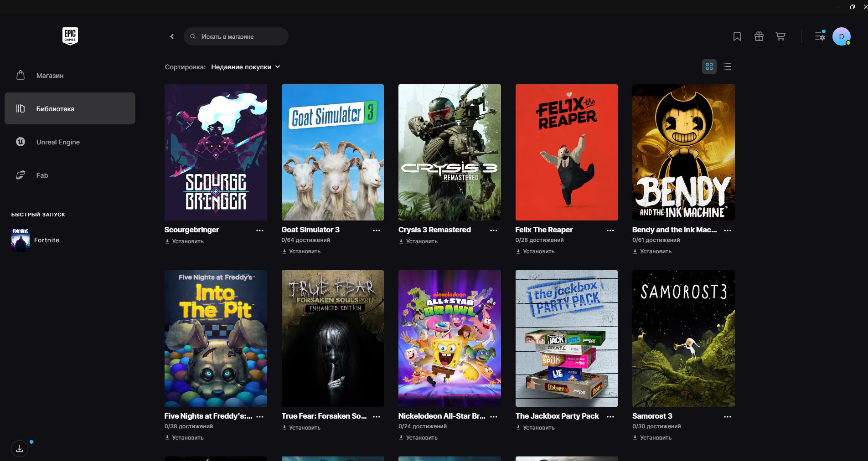
Task: Install The Jackbox Party Pack
Action: click(535, 428)
